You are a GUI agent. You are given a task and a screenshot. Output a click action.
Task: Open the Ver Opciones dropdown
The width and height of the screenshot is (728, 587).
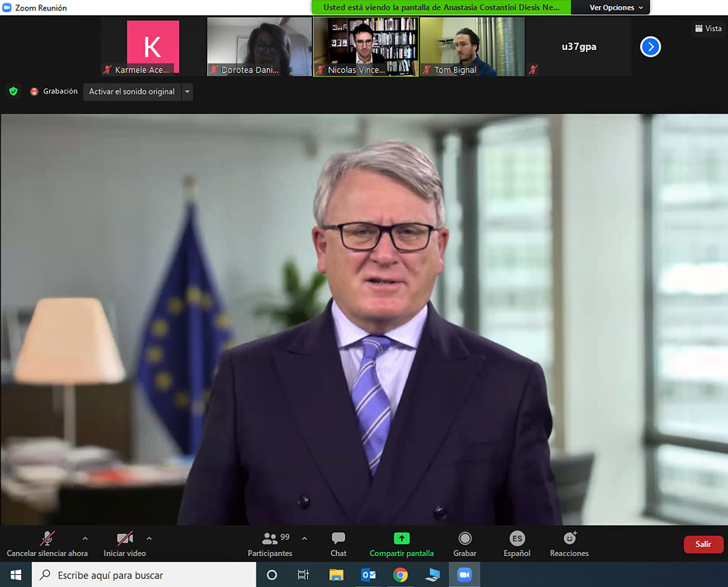point(616,8)
